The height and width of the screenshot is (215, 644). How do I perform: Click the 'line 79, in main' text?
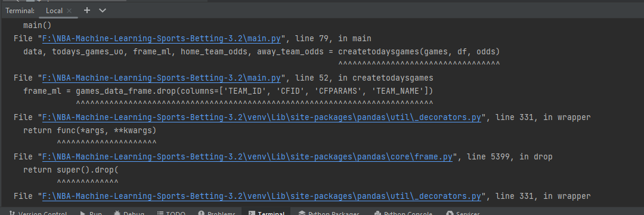333,39
